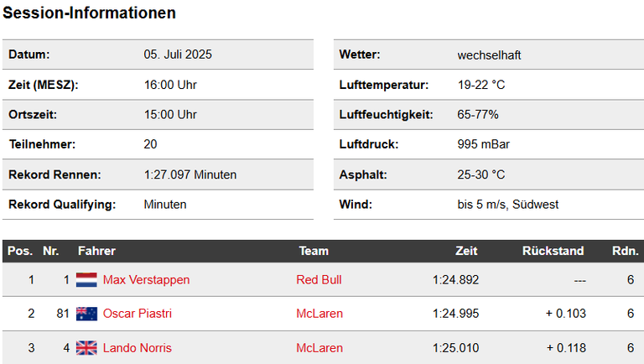The image size is (644, 364).
Task: Click the + 0.118 gap value for Norris
Action: tap(566, 348)
